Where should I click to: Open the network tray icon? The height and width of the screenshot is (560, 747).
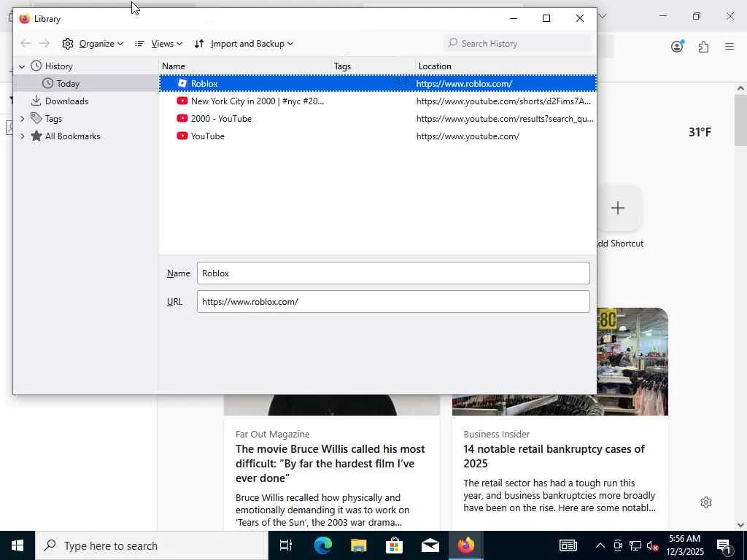pos(635,545)
